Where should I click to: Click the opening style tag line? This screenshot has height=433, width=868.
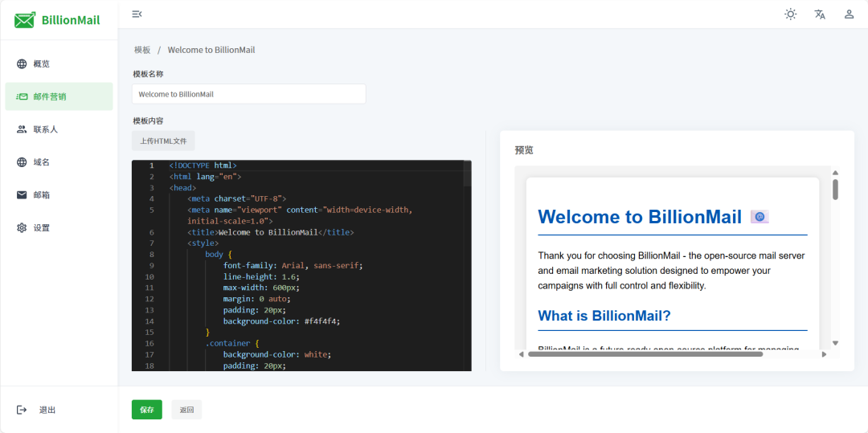(203, 243)
